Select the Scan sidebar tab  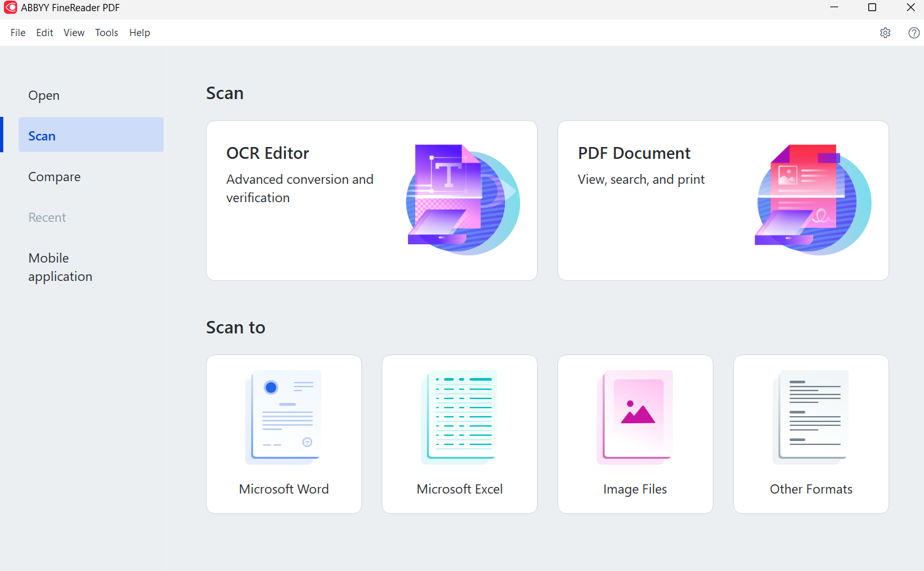pos(91,136)
